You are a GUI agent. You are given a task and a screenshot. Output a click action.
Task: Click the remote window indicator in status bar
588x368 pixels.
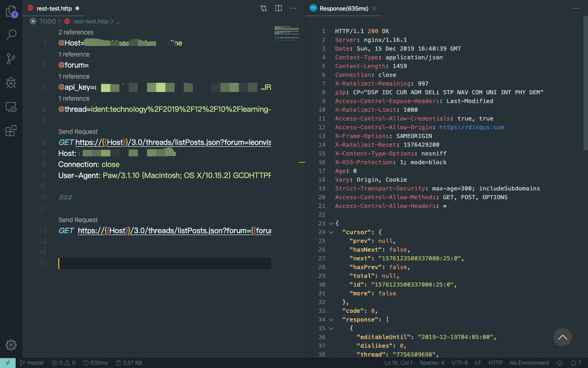click(8, 363)
